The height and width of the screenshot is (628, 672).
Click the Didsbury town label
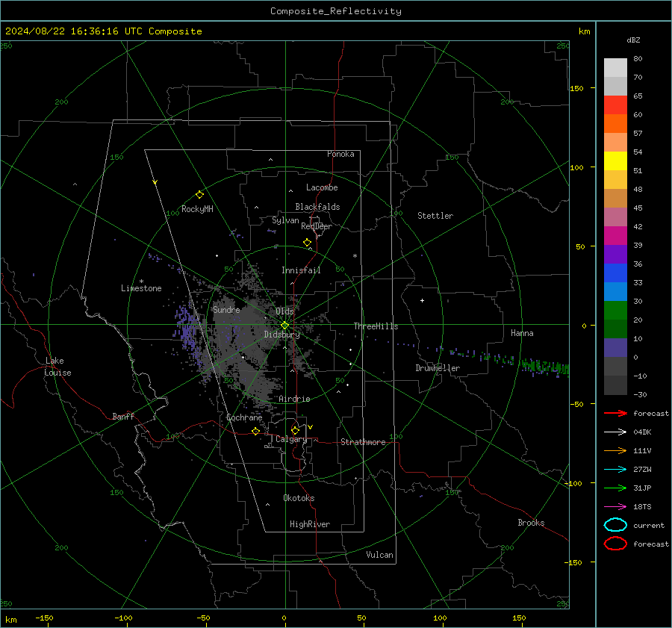(x=281, y=335)
